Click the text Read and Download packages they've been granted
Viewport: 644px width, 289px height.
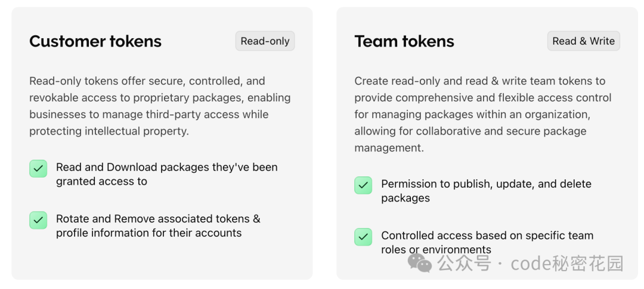[167, 174]
